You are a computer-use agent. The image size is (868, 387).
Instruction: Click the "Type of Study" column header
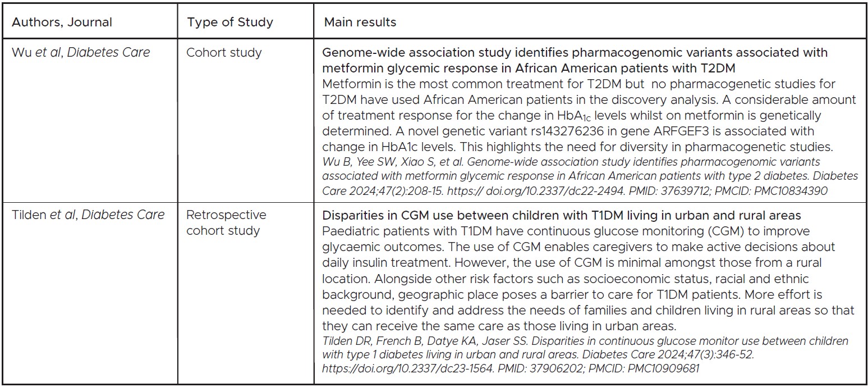pos(230,22)
